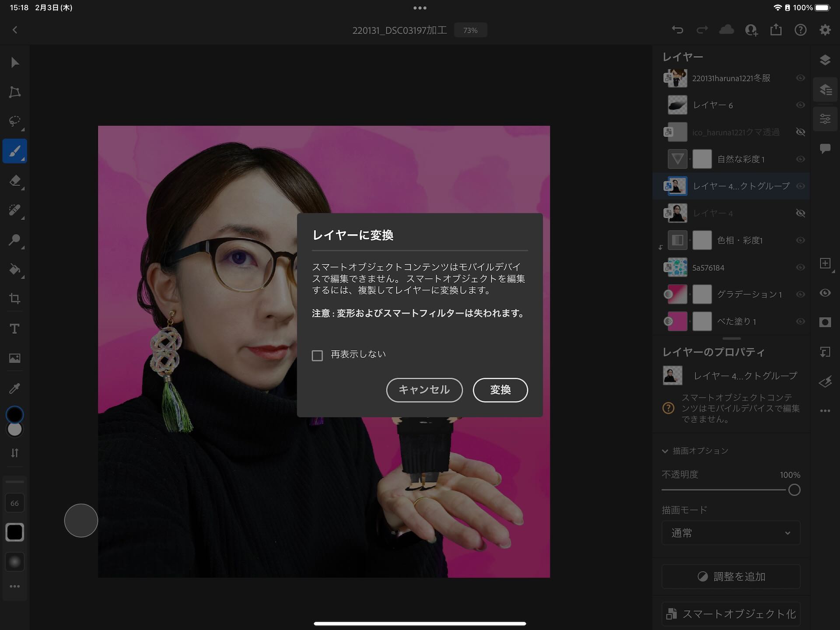The height and width of the screenshot is (630, 840).
Task: Toggle visibility of レイヤー 6
Action: [800, 105]
